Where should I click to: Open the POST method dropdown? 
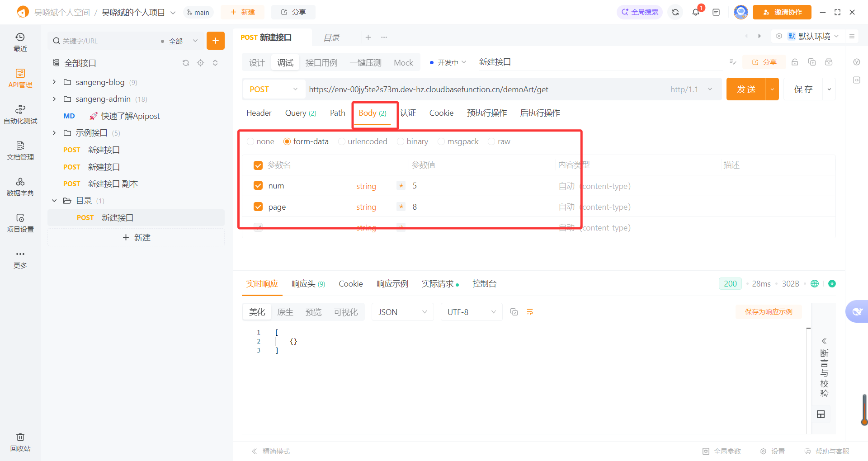(x=274, y=89)
